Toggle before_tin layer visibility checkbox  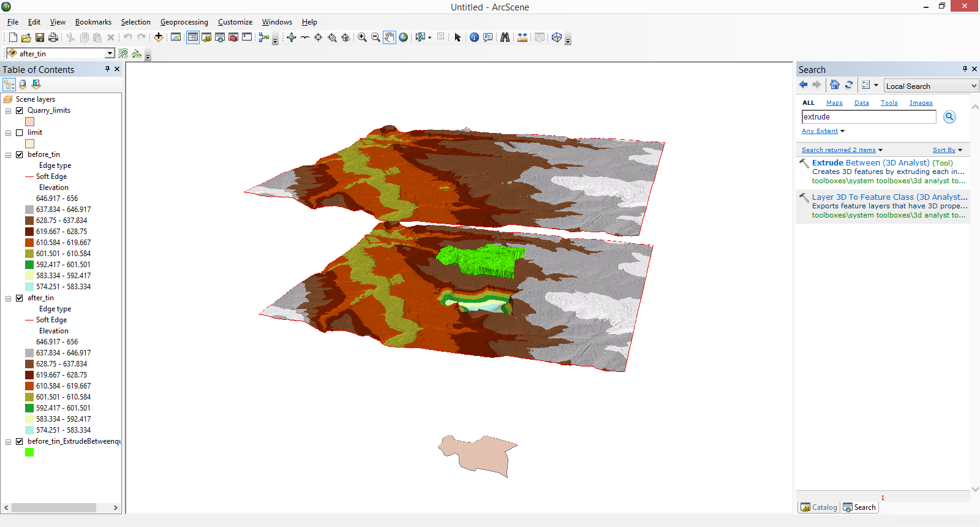pyautogui.click(x=20, y=155)
